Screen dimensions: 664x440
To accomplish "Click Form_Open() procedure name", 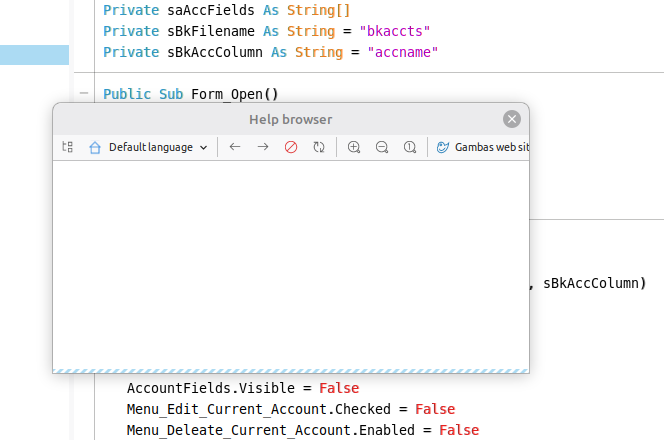I will click(235, 94).
